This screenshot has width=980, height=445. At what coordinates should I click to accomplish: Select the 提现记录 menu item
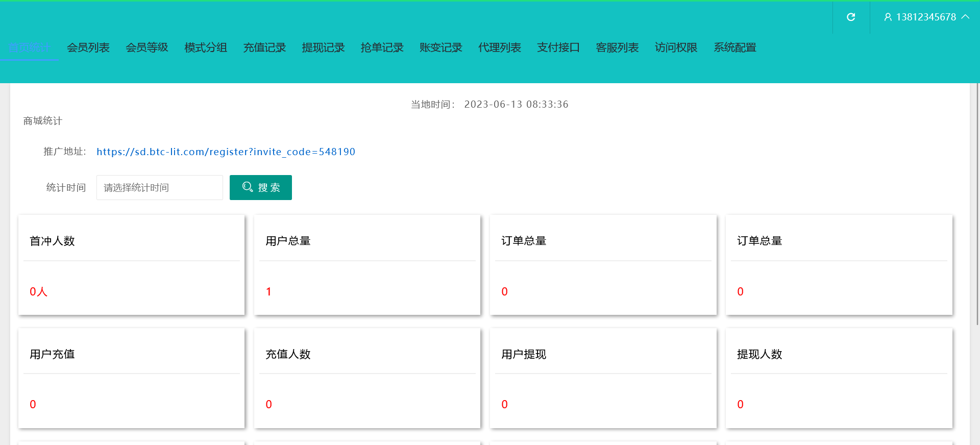pyautogui.click(x=323, y=48)
